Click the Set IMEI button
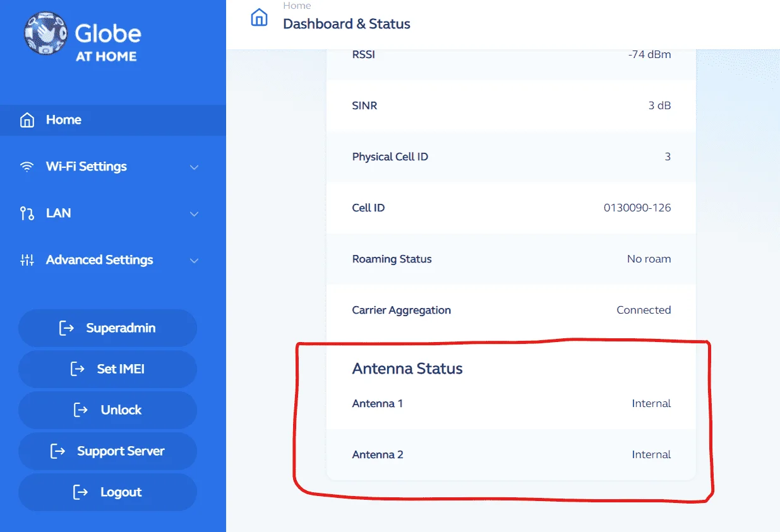This screenshot has width=780, height=532. point(107,369)
